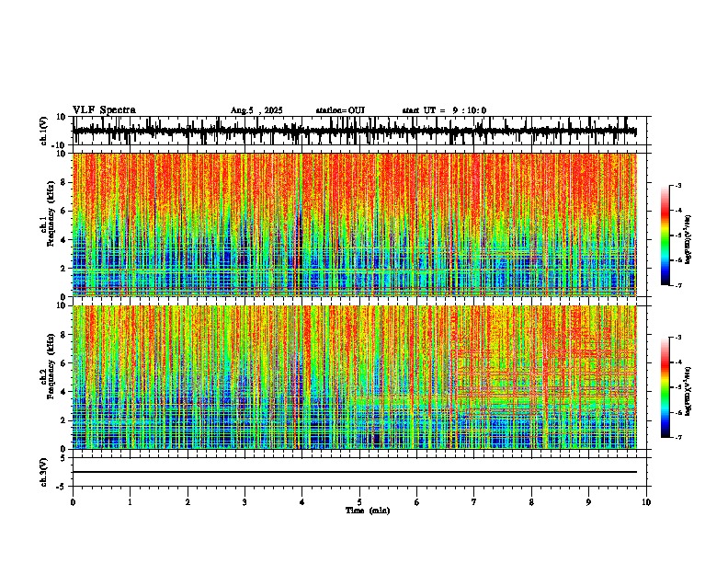The image size is (728, 563).
Task: Click time axis tick label "1"
Action: coord(130,502)
